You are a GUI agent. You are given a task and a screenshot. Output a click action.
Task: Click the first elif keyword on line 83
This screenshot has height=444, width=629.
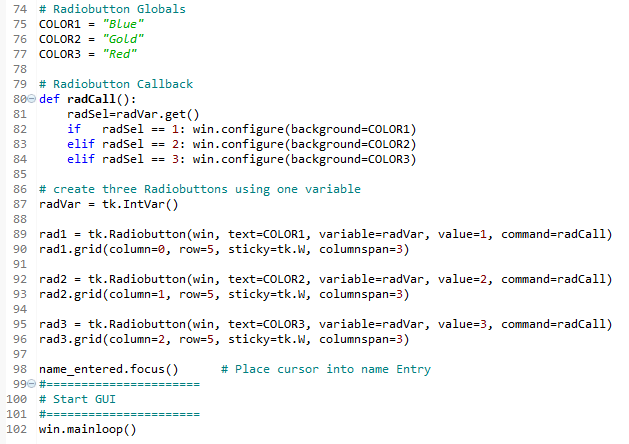(x=81, y=144)
